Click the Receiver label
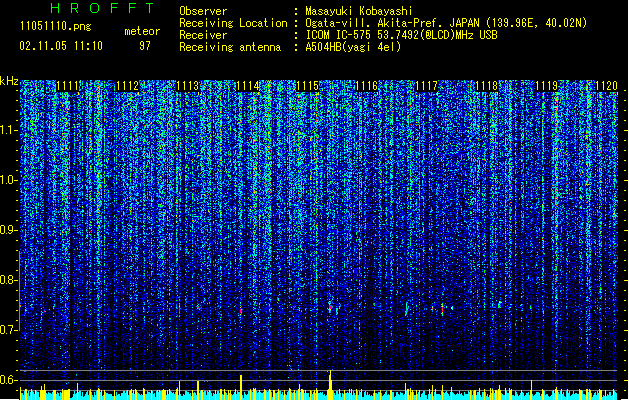This screenshot has width=629, height=400. click(203, 35)
